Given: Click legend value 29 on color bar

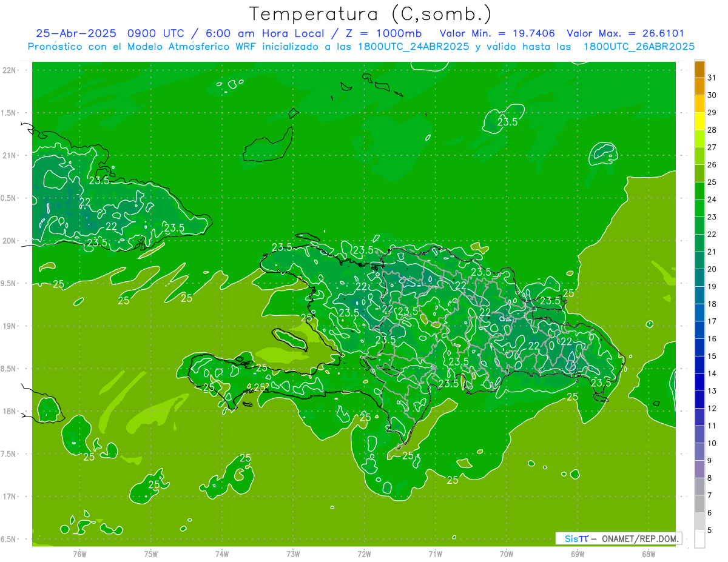Looking at the screenshot, I should pos(712,113).
